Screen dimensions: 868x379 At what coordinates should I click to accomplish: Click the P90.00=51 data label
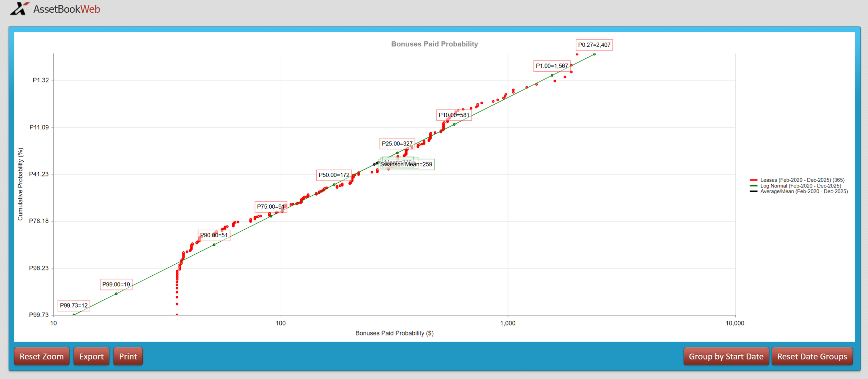214,235
